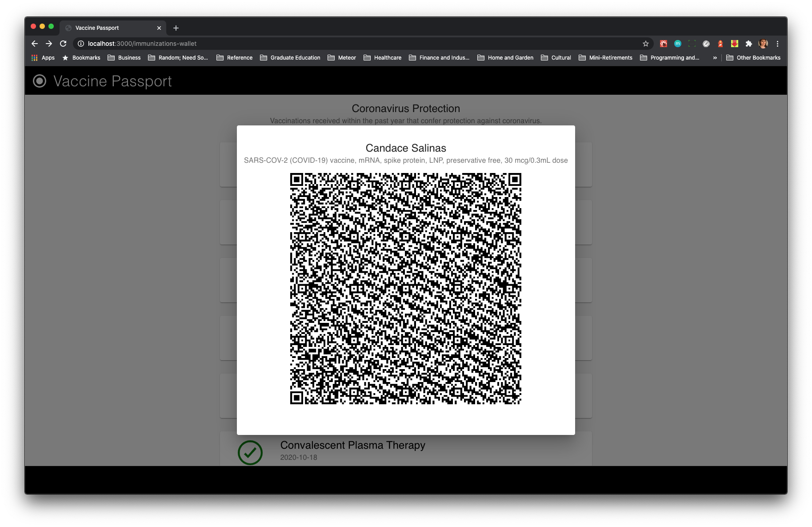Screen dimensions: 812x527
Task: Click the SARS-COV-2 vaccine description text
Action: tap(406, 161)
